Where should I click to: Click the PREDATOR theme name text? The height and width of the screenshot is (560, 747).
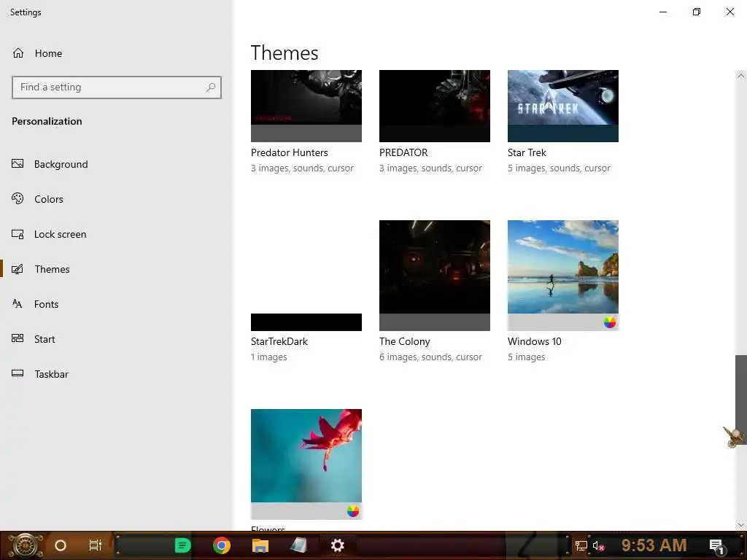pos(403,153)
